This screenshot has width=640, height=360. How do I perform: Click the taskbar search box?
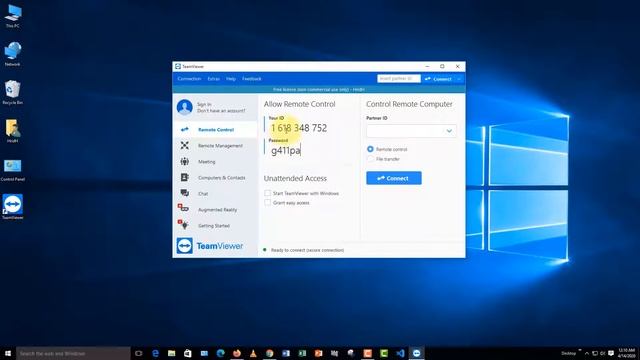[73, 353]
